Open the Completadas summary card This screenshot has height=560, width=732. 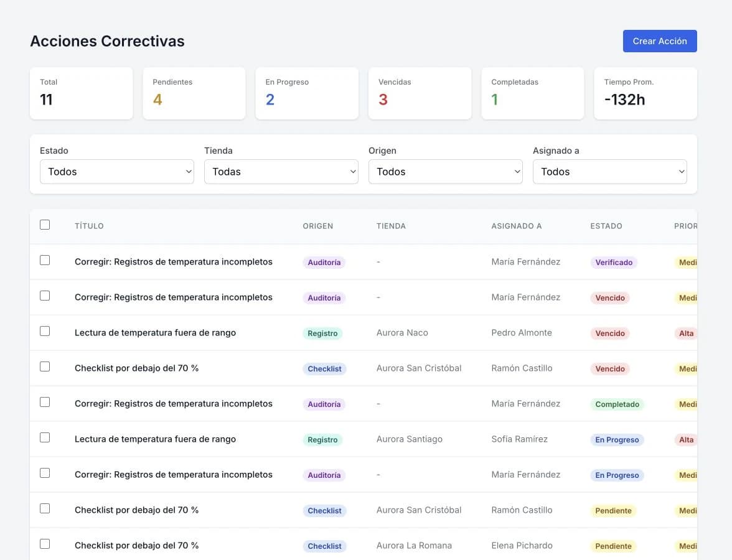tap(533, 93)
